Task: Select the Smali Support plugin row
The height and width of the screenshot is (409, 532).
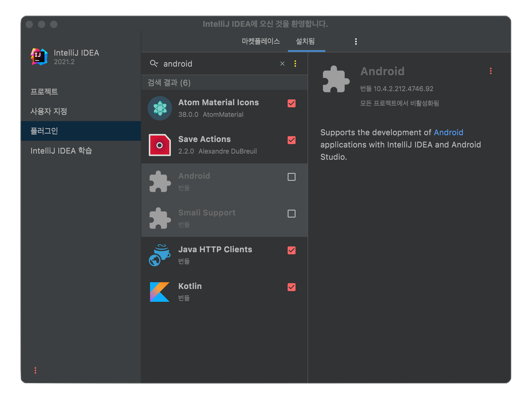Action: [x=225, y=218]
